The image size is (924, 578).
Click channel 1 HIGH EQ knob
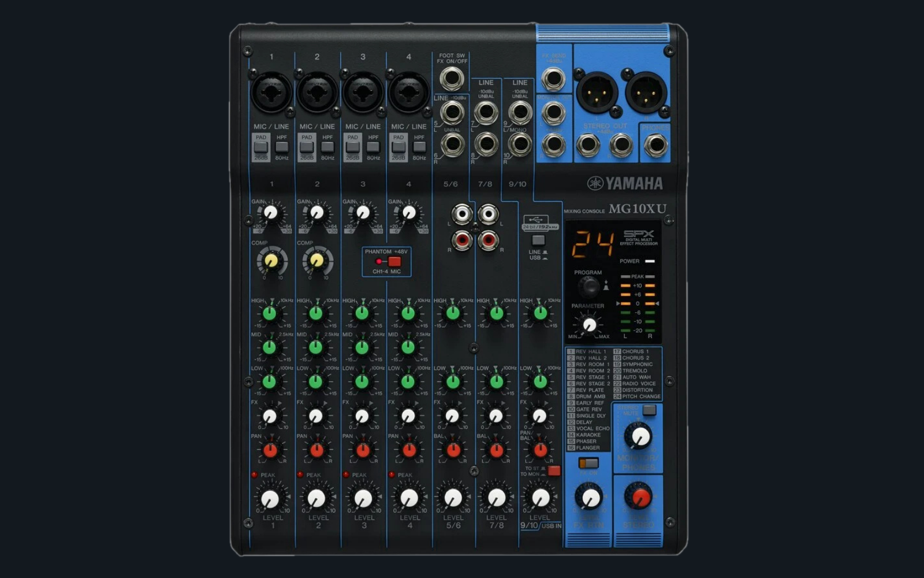pyautogui.click(x=270, y=314)
